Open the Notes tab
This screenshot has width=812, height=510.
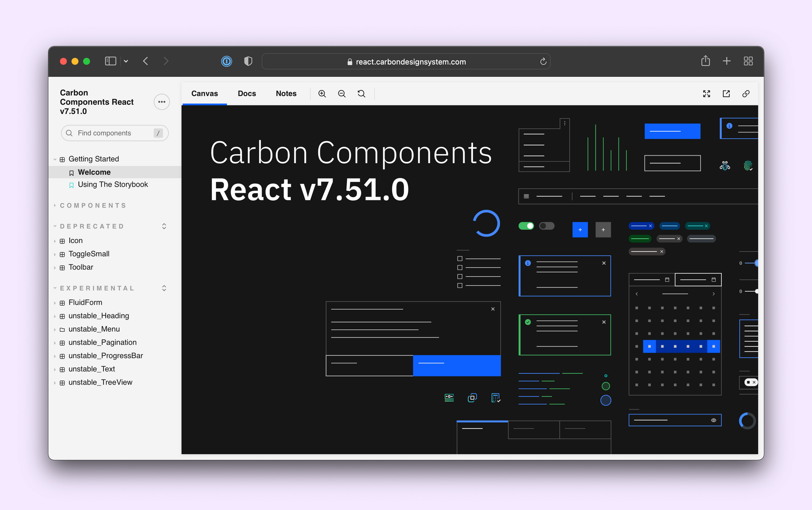point(286,94)
